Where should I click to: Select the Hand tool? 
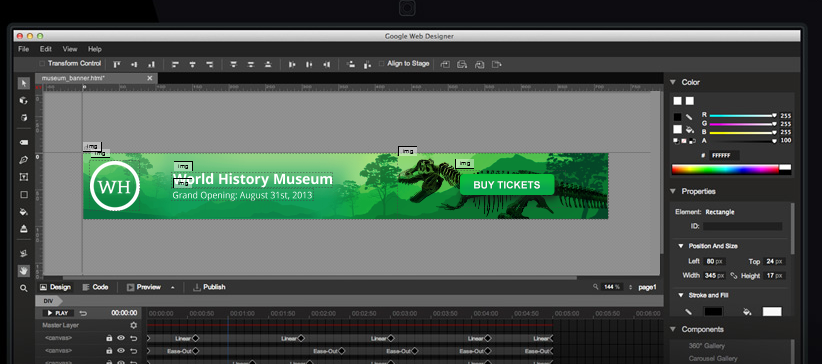(24, 271)
